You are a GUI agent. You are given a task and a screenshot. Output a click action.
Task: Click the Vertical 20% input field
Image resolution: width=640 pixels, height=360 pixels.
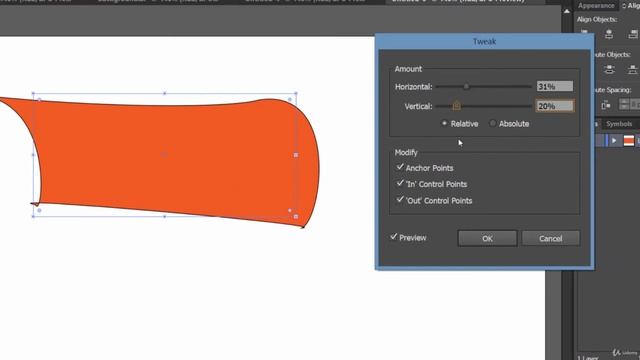[x=555, y=106]
